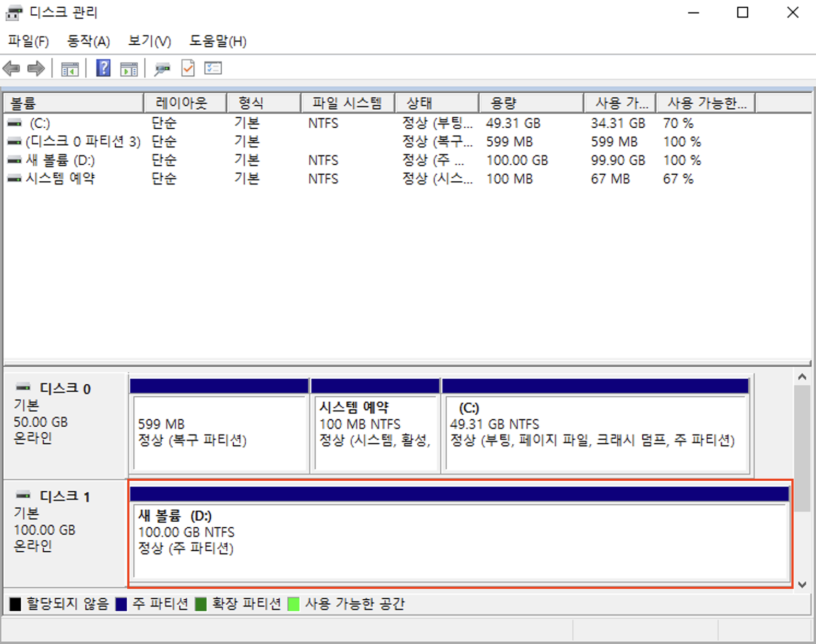Sort by the 레이아웃 column header

point(185,103)
